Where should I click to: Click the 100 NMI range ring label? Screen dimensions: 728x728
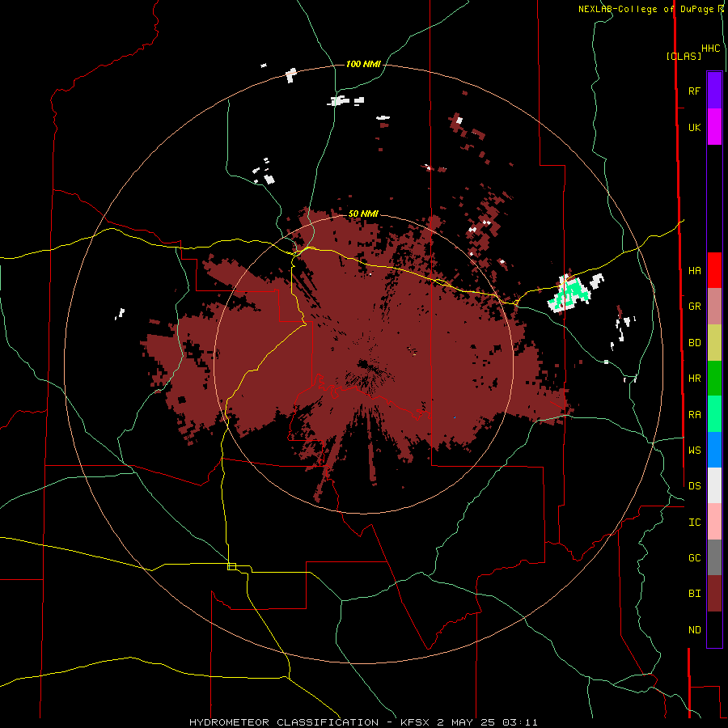(x=363, y=64)
